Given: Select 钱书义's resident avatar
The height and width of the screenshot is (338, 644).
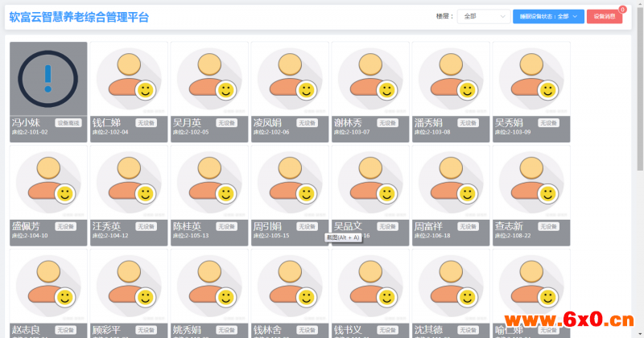Looking at the screenshot, I should 370,286.
